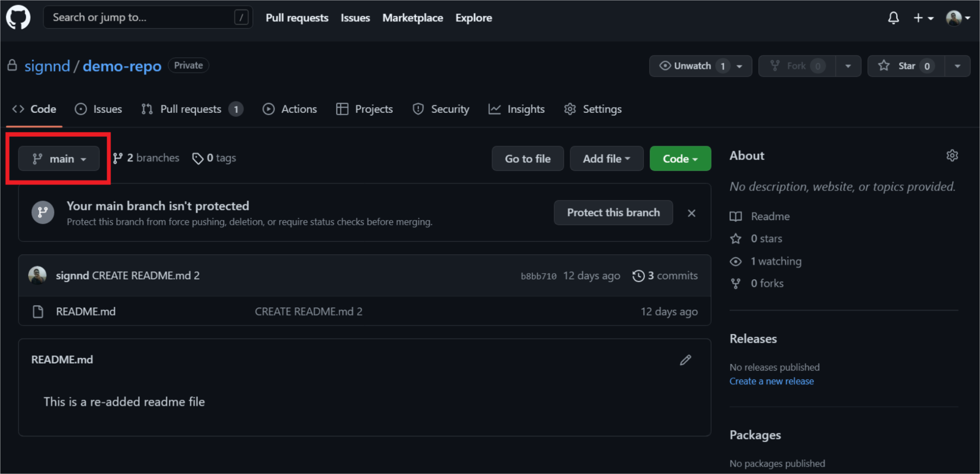This screenshot has height=474, width=980.
Task: Edit README with the pencil icon
Action: 685,360
